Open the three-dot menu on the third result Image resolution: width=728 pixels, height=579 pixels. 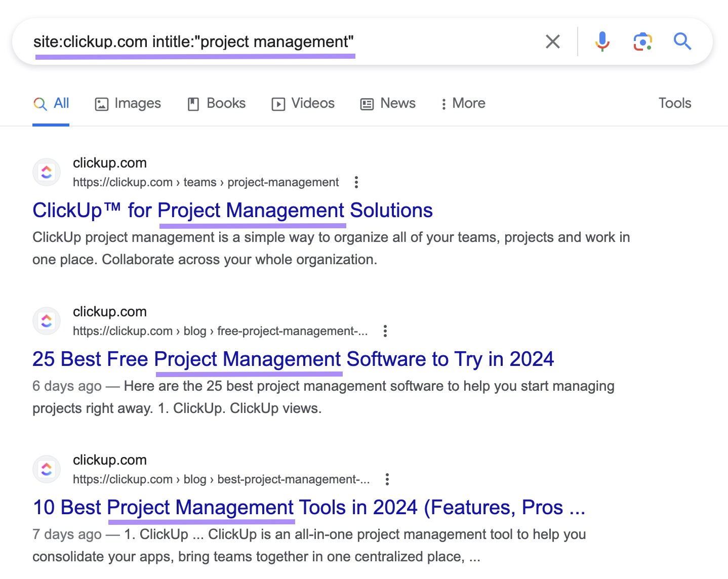click(387, 479)
